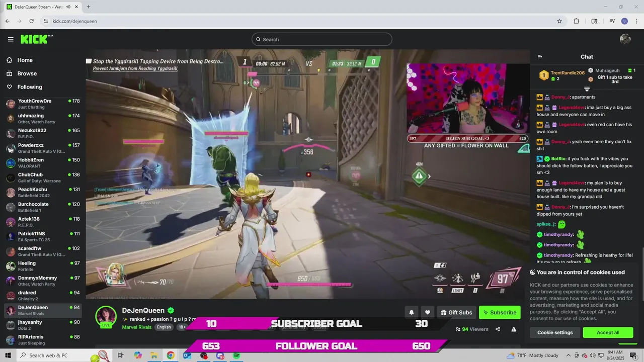Click the verified badge next to DeJenQueen
This screenshot has height=362, width=644.
pyautogui.click(x=171, y=311)
